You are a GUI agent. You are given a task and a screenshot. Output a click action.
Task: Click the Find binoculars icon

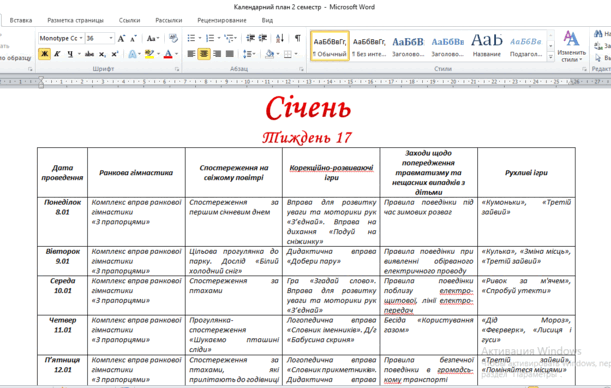coord(598,34)
